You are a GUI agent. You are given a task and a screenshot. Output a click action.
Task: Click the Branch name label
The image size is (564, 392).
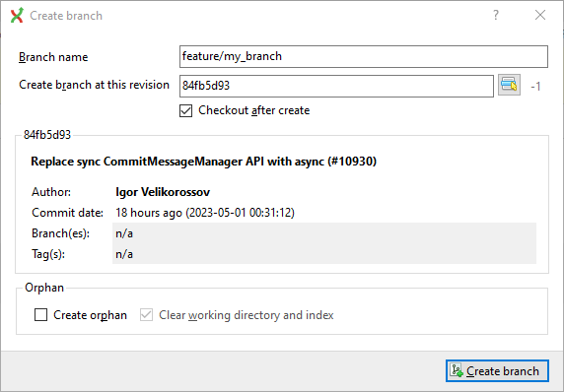tap(53, 57)
